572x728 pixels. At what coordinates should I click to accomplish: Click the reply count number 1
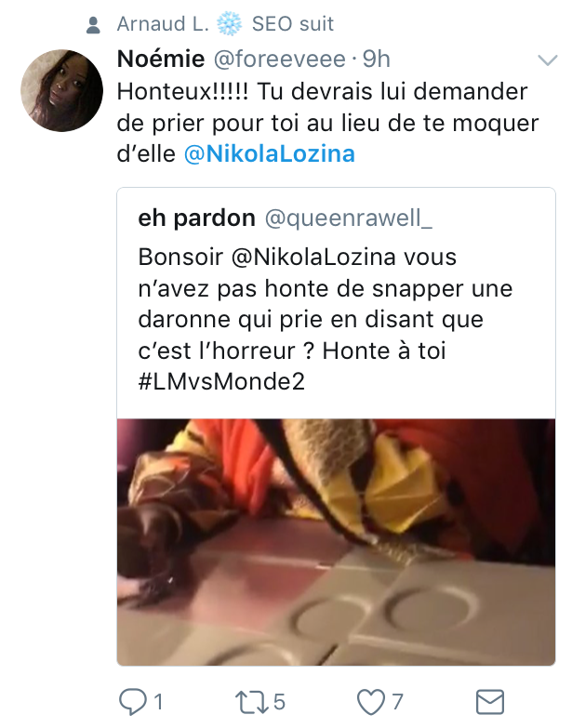coord(158,702)
